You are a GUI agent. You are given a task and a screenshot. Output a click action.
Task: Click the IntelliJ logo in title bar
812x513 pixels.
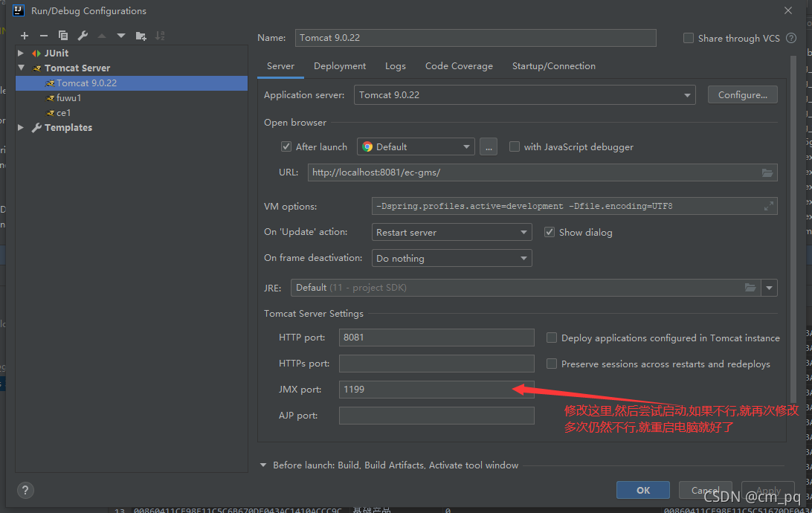(18, 10)
